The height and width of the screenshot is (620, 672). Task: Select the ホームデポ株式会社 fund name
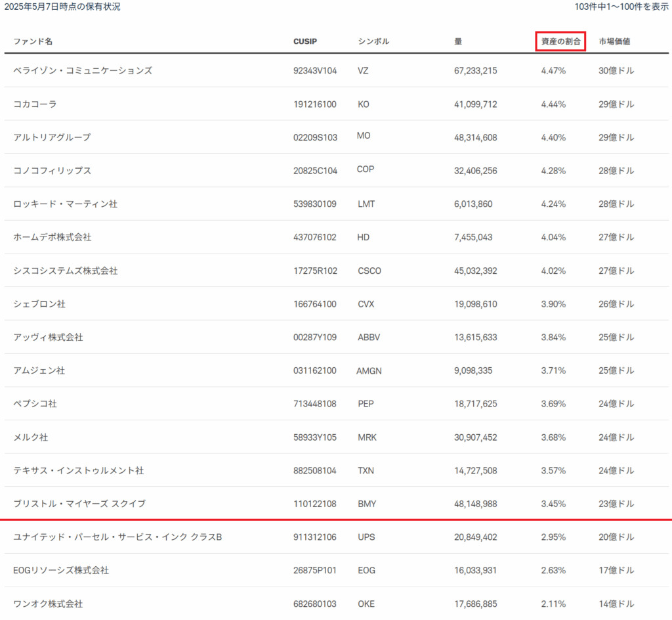pos(52,237)
